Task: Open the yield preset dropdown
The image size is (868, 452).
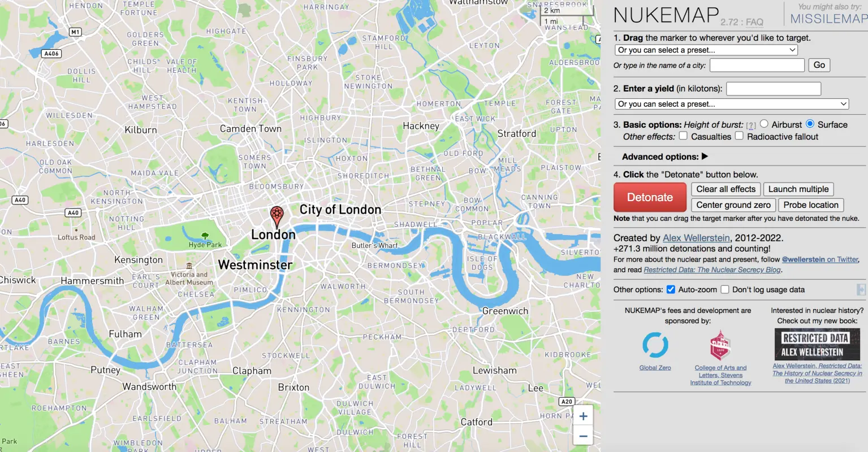Action: pyautogui.click(x=732, y=104)
